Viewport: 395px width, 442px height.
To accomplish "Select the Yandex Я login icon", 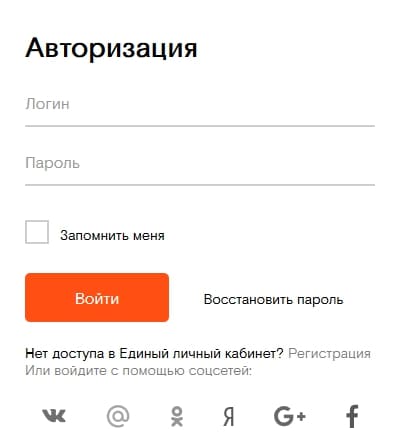I will coord(229,417).
